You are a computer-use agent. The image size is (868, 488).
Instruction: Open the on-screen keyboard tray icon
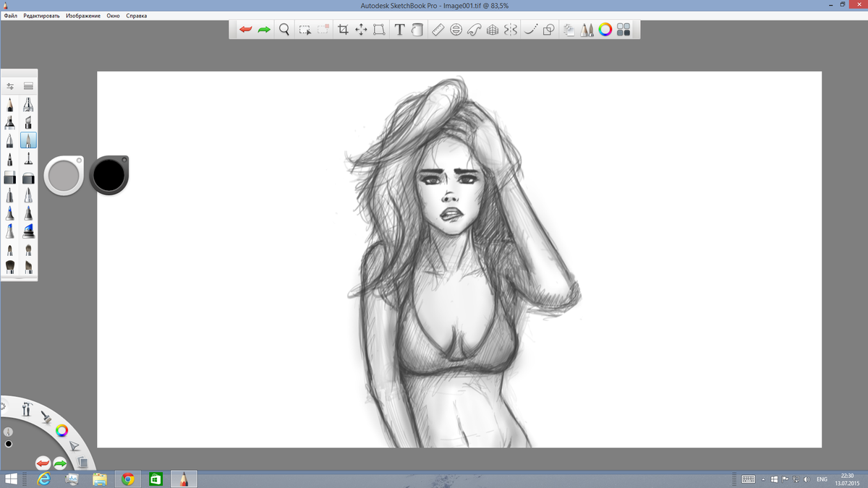point(749,479)
